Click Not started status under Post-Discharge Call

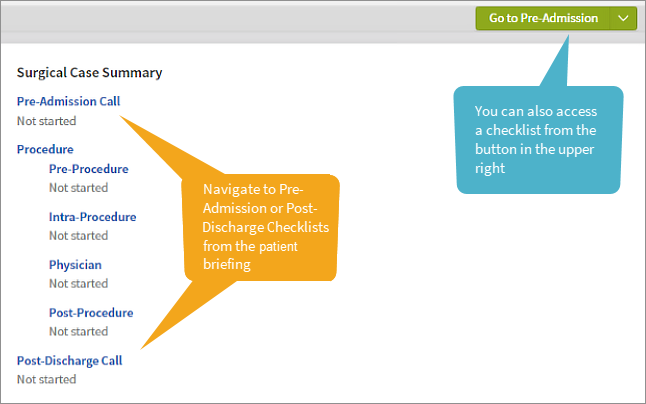[46, 380]
